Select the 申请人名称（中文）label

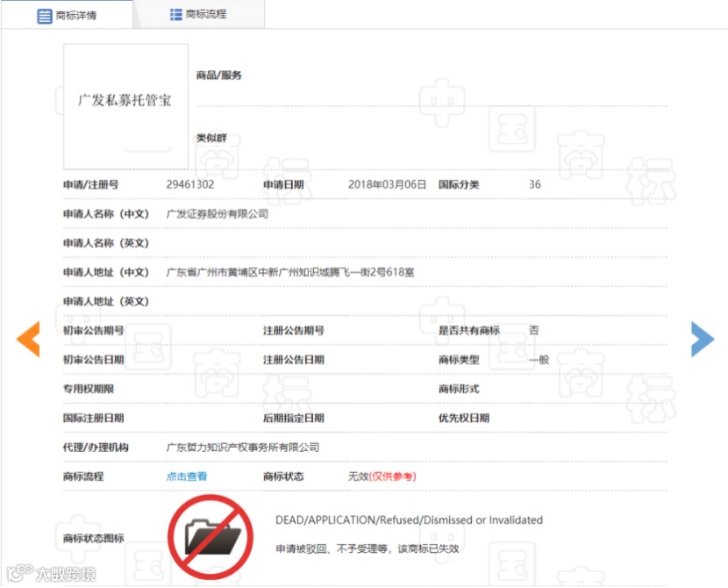(106, 213)
